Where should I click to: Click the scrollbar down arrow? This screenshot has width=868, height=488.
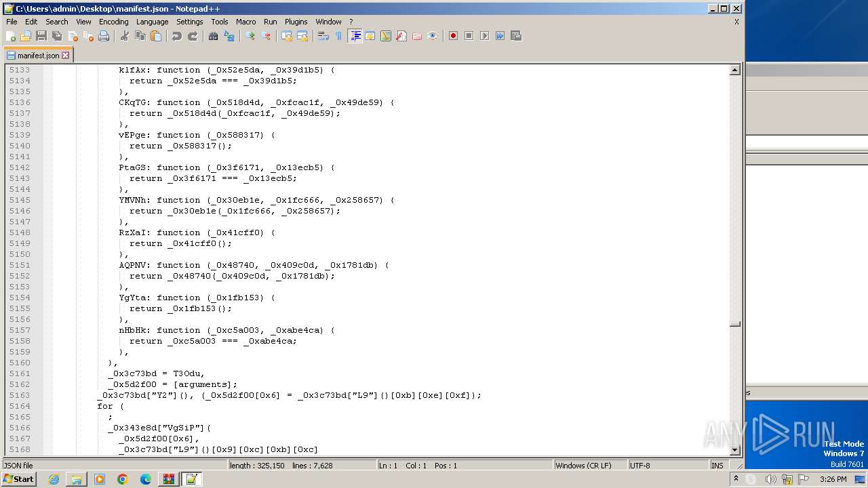pos(734,450)
